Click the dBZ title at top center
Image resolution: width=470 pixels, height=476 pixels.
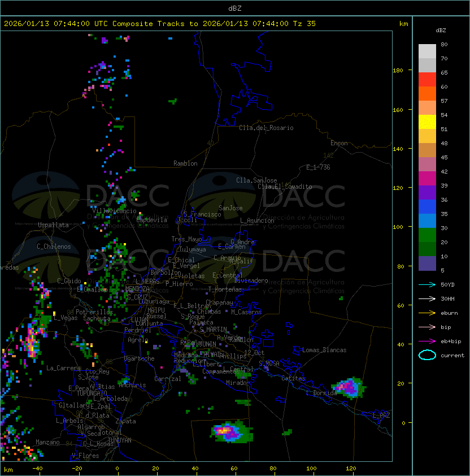[x=235, y=8]
